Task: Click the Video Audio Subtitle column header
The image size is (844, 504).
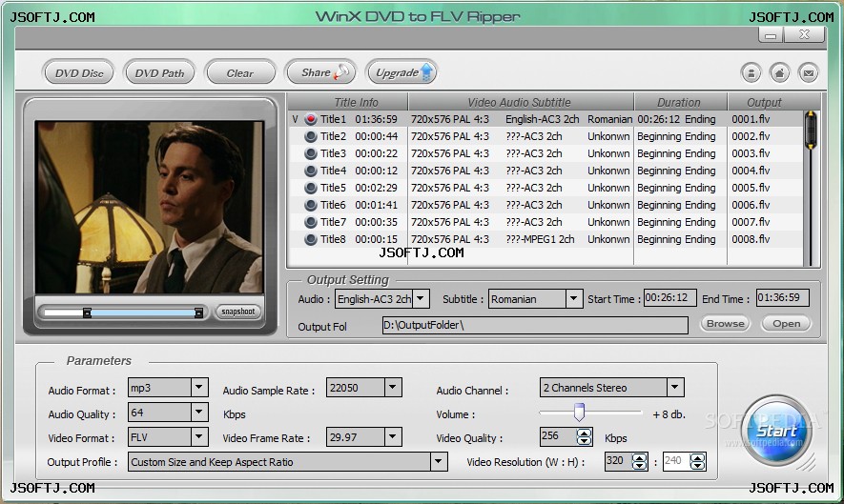Action: point(521,102)
